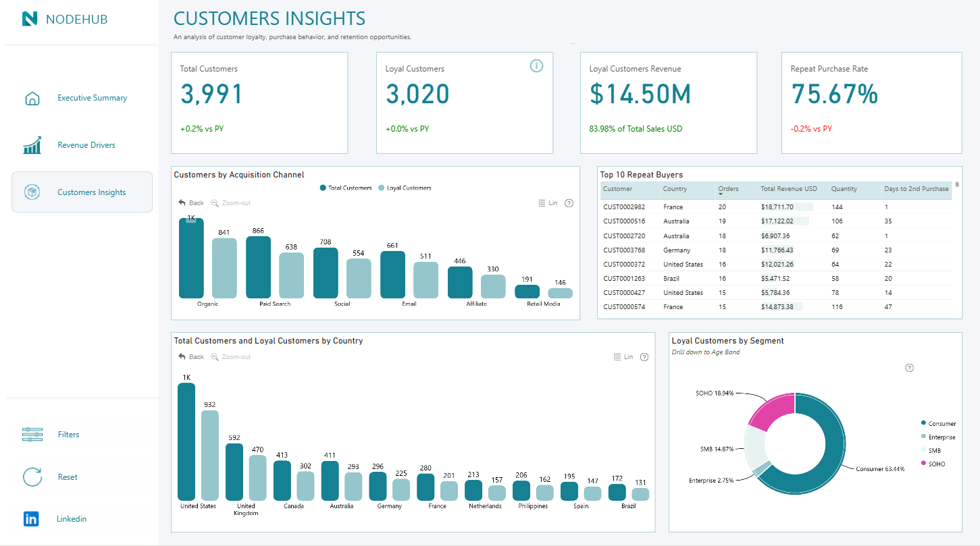Open help icon in the Country chart
Screen dimensions: 980x546
click(644, 357)
